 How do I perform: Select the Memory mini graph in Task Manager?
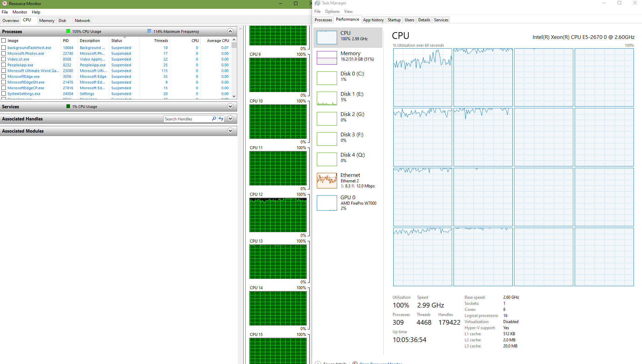[327, 58]
